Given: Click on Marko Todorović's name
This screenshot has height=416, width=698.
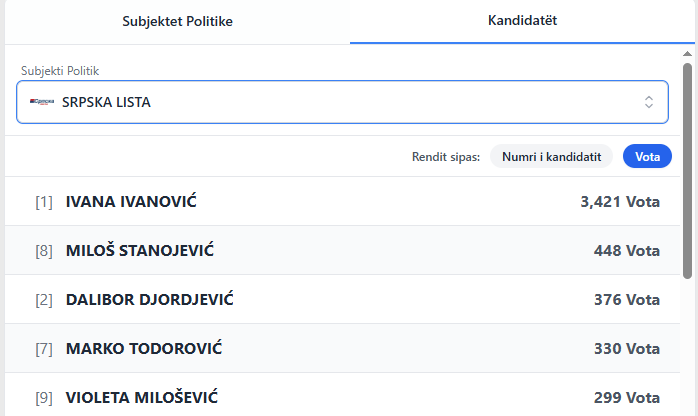Looking at the screenshot, I should 143,349.
